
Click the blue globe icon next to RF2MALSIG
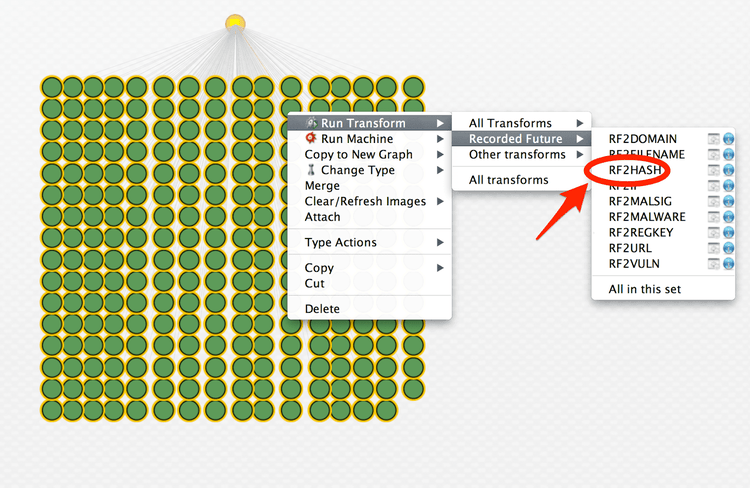coord(728,201)
